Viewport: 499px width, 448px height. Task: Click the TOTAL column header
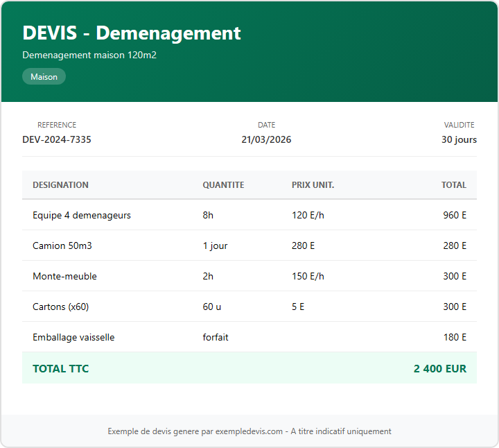coord(453,185)
